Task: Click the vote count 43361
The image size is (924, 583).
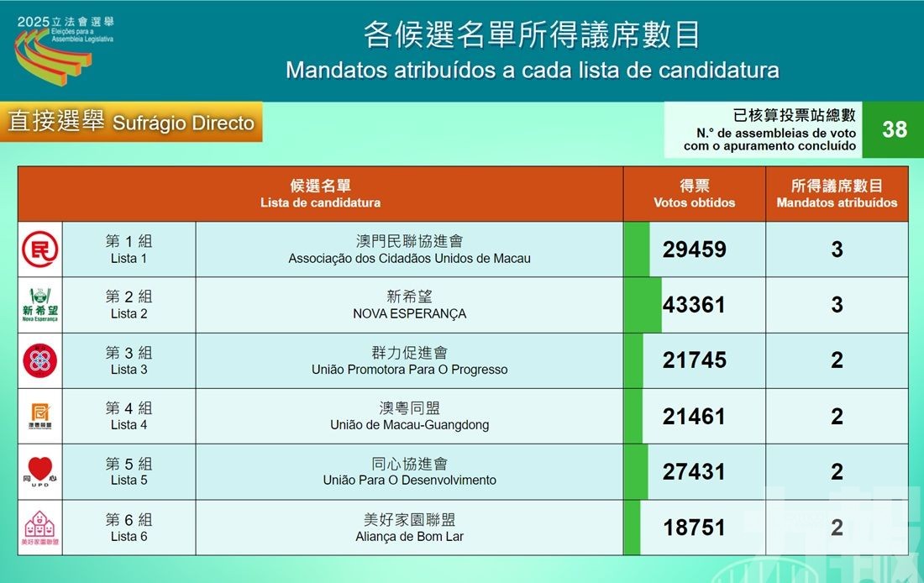Action: [694, 305]
